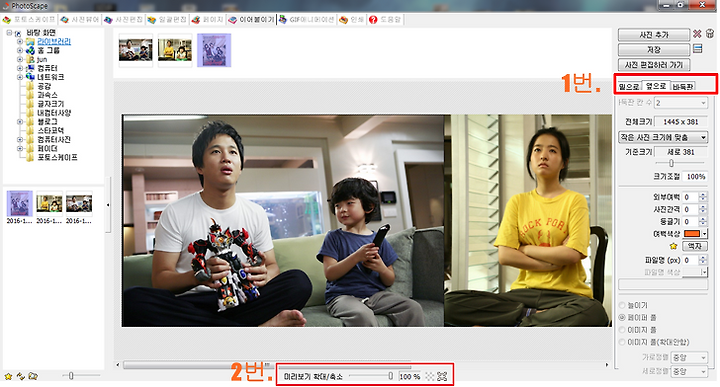Open the 페이지 tab
This screenshot has height=387, width=720.
click(x=208, y=20)
